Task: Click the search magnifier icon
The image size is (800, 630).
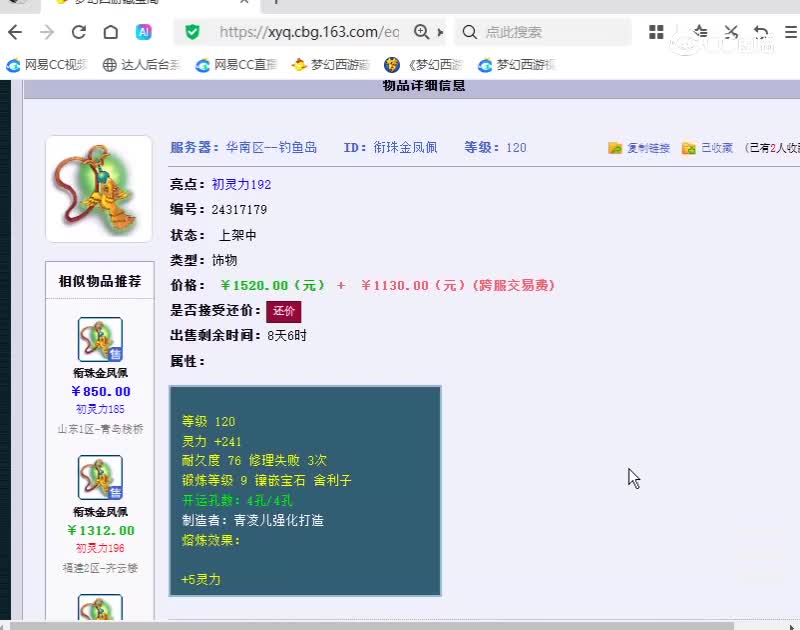Action: tap(469, 32)
